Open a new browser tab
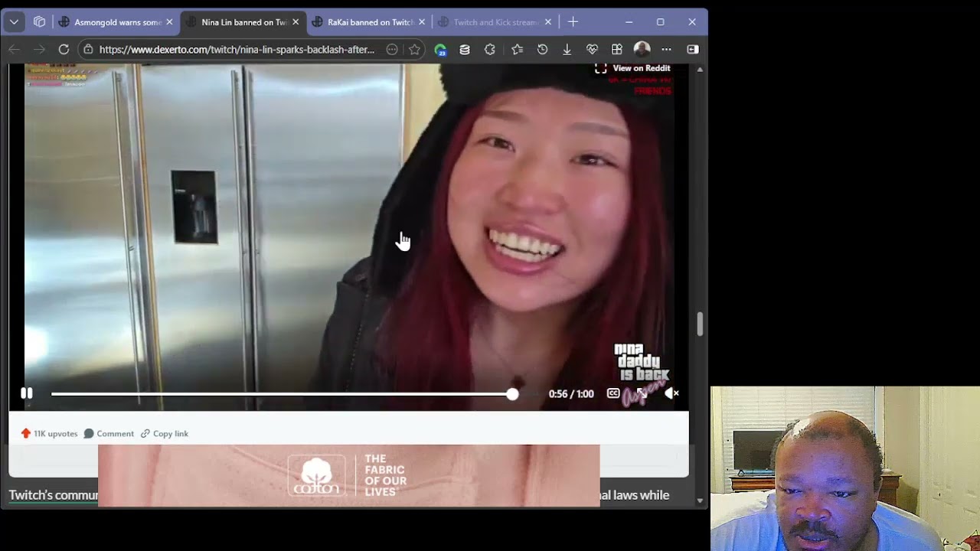980x551 pixels. 573,22
